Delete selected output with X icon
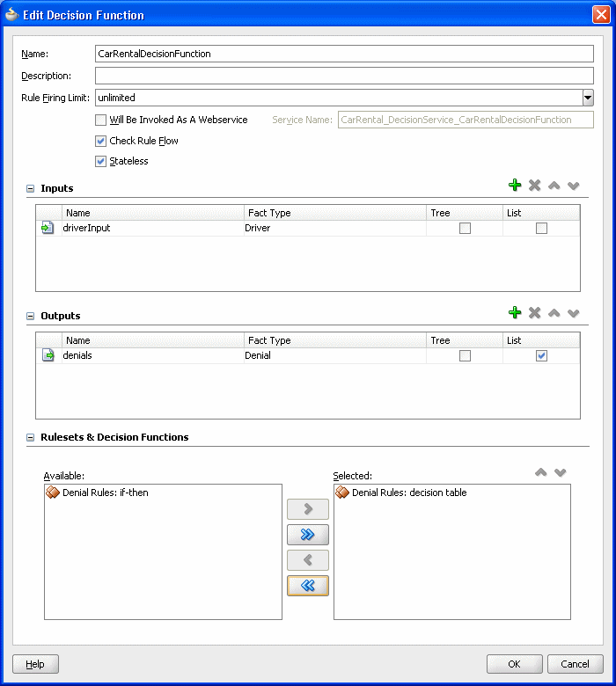Screen dimensions: 616x686 [x=534, y=313]
